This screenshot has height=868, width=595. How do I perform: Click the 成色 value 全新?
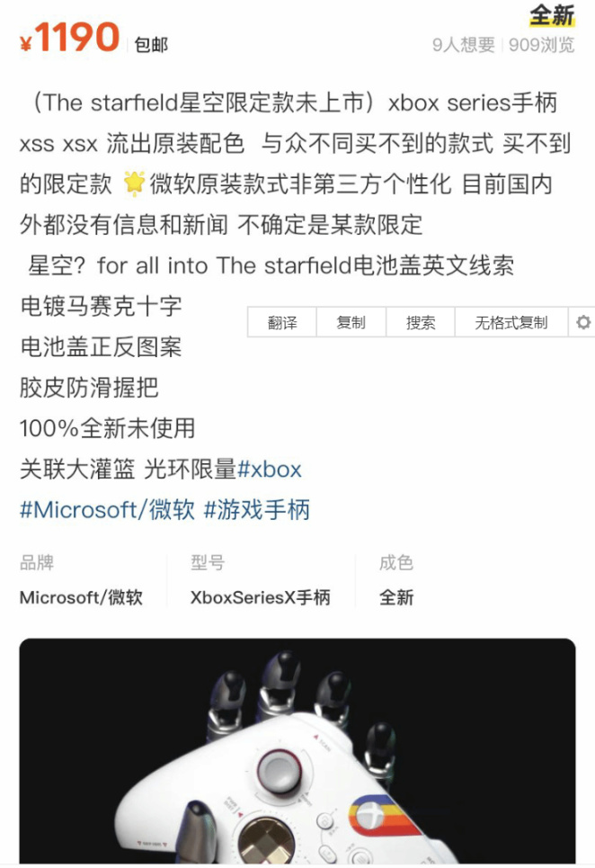396,597
